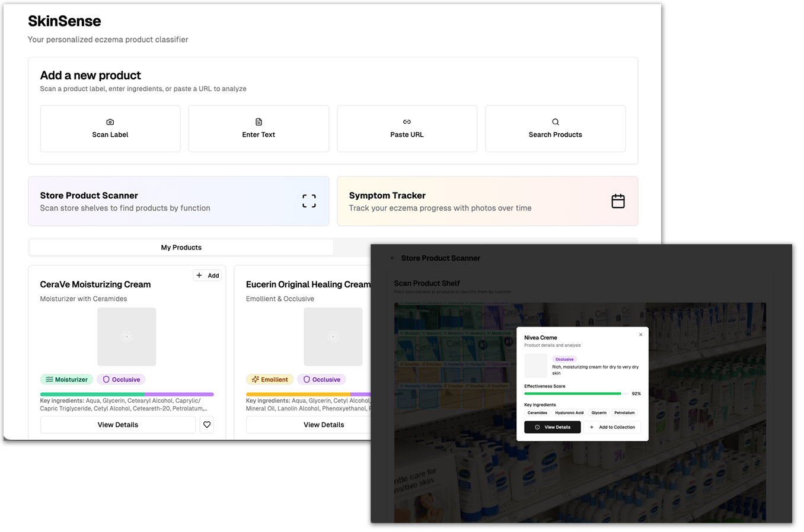
Task: Click the document icon on Enter Text
Action: 259,122
